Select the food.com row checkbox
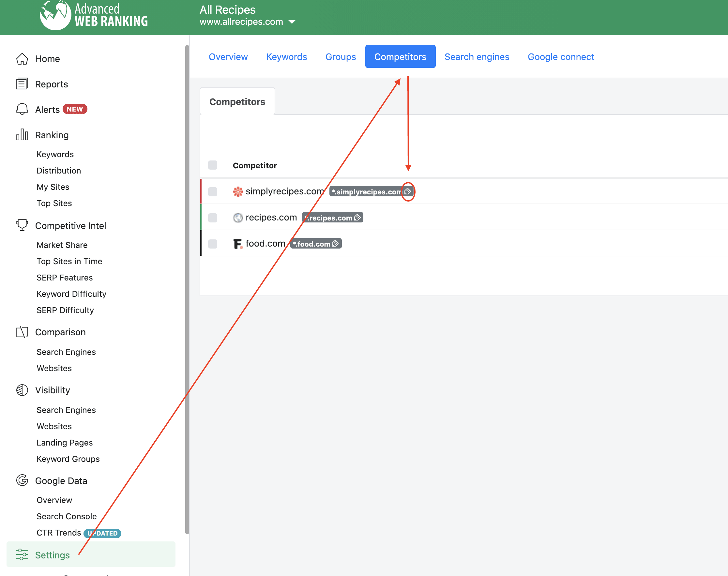Viewport: 728px width, 576px height. click(x=213, y=244)
